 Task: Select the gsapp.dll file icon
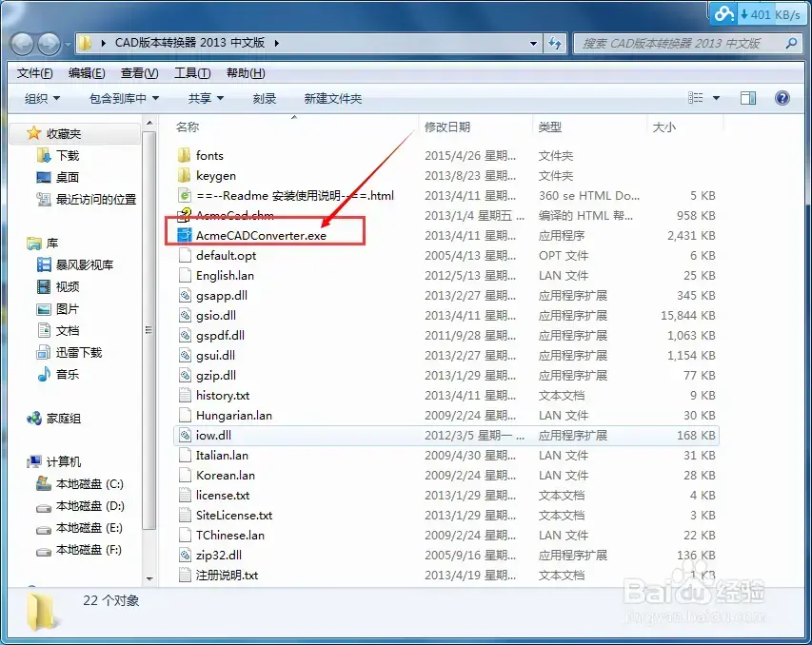point(185,295)
